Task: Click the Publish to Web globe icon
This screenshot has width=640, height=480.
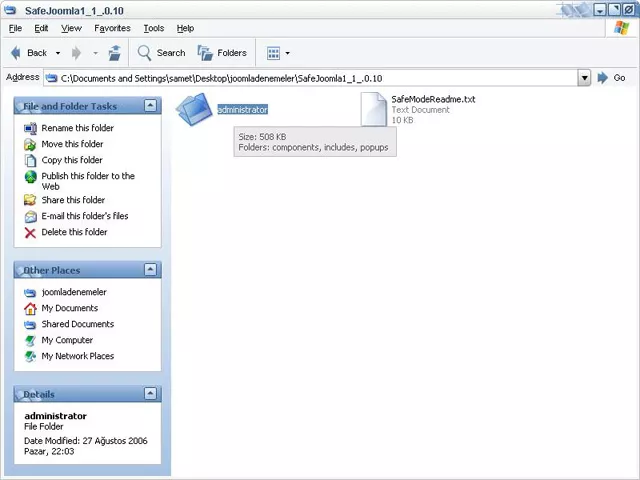Action: (31, 177)
